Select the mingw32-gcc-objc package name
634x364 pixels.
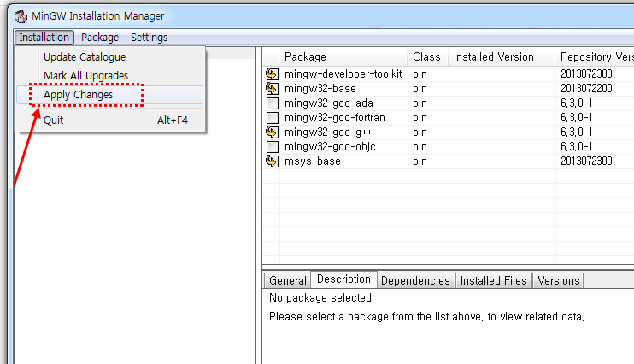[x=330, y=147]
